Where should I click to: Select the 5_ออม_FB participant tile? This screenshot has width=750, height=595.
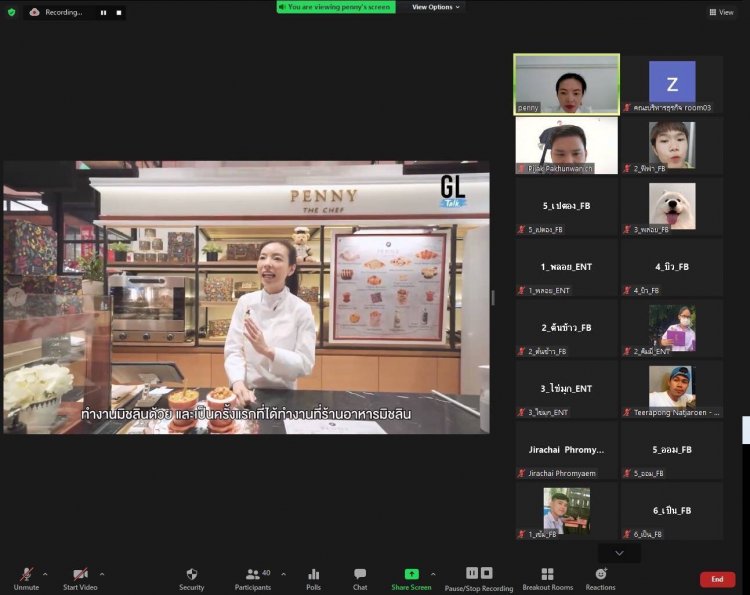point(672,450)
